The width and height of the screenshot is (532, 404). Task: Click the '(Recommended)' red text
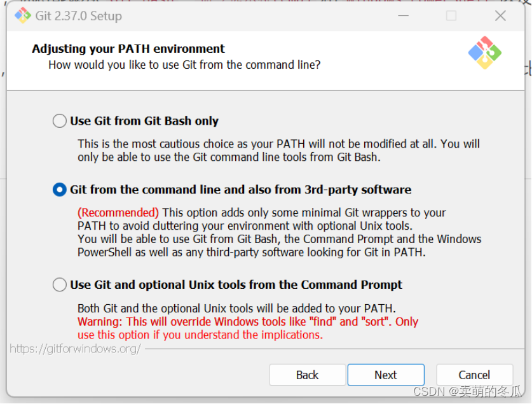(118, 212)
